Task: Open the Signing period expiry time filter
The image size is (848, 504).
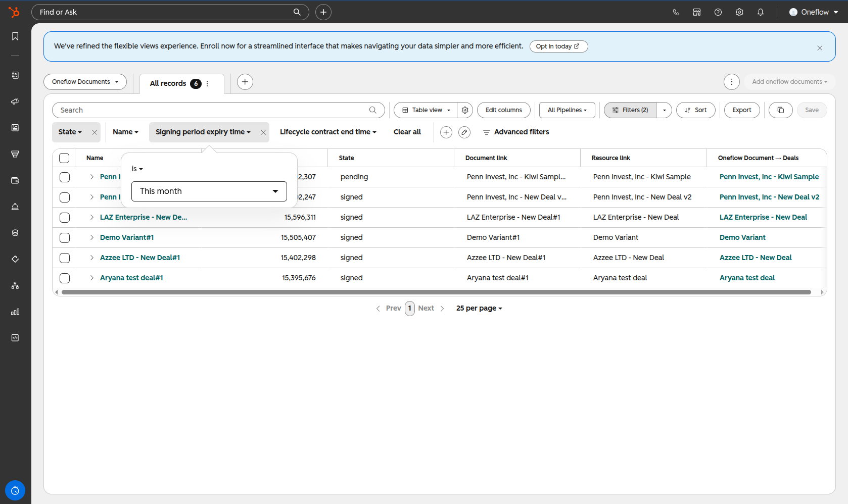Action: tap(203, 132)
